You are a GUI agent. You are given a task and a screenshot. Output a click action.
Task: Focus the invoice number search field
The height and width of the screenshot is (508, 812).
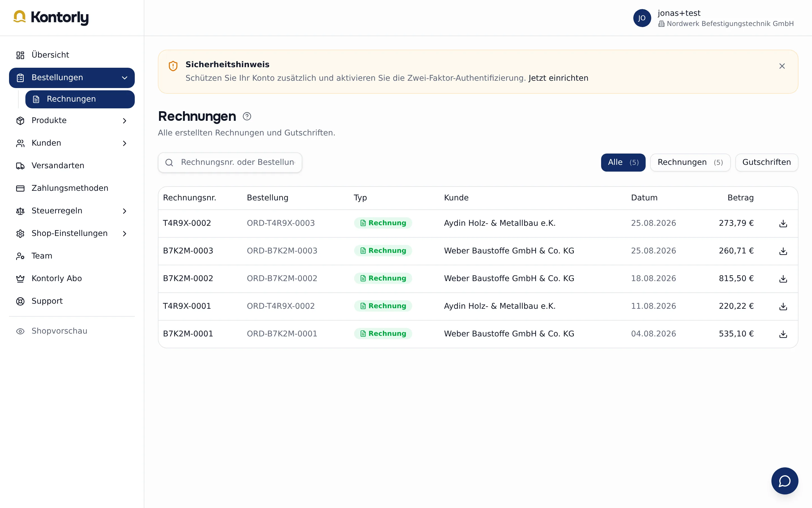click(230, 163)
